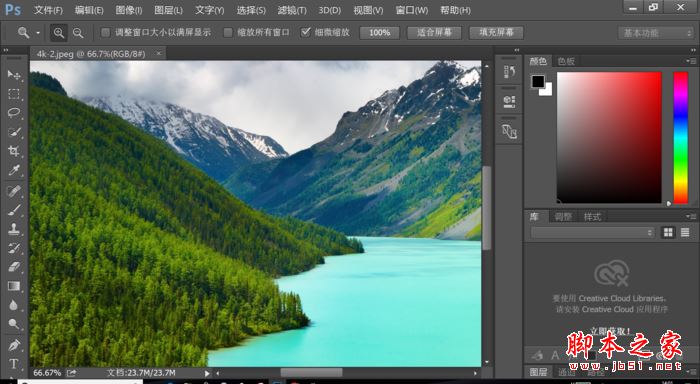Select the Lasso tool
Viewport: 700px width, 384px height.
pyautogui.click(x=14, y=113)
